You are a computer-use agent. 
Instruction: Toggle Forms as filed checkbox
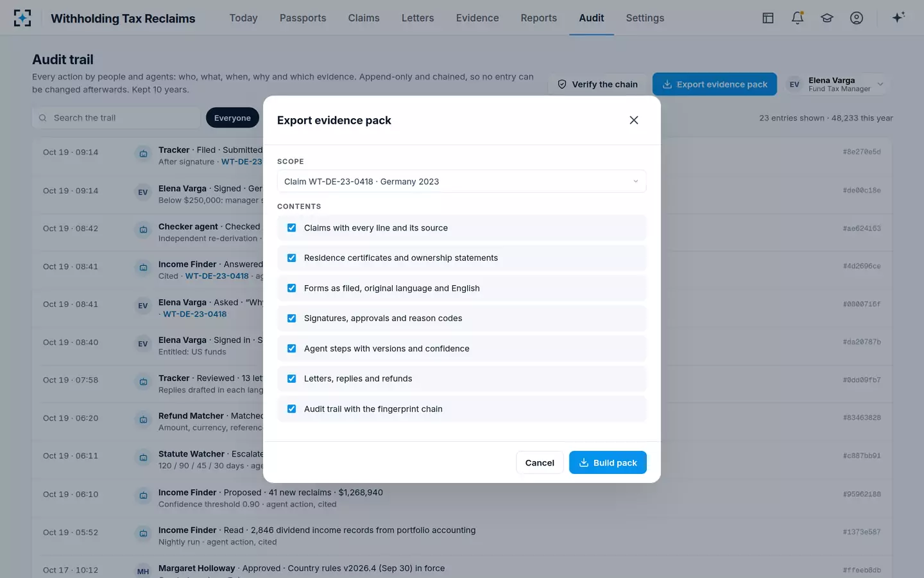click(292, 288)
